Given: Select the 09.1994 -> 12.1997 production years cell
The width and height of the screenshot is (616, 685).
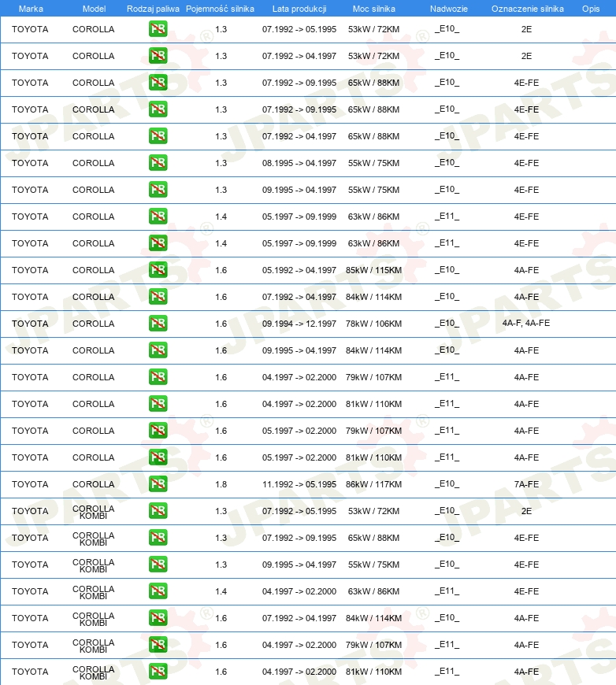Looking at the screenshot, I should [x=299, y=324].
